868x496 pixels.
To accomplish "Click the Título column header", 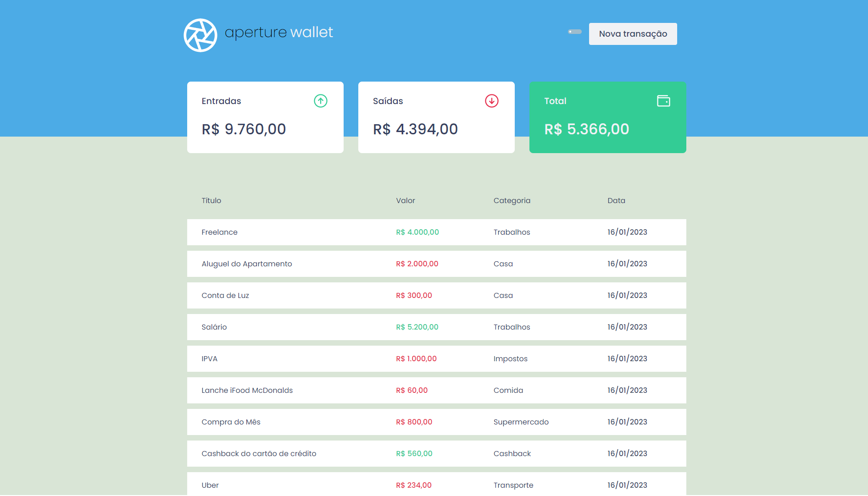I will [211, 201].
